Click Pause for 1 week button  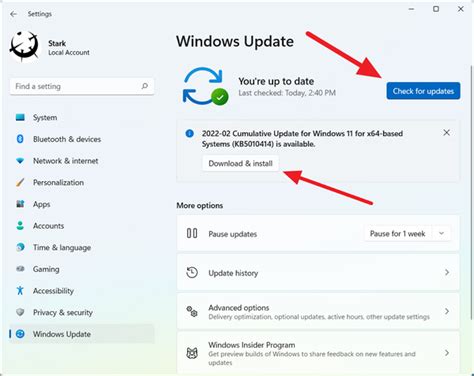(397, 233)
